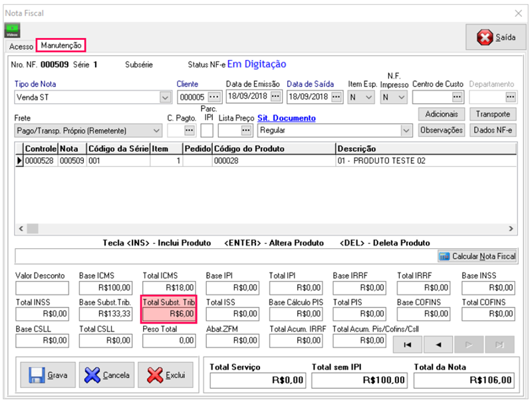The width and height of the screenshot is (532, 404).
Task: Open the Data de Saída calendar picker
Action: (337, 97)
